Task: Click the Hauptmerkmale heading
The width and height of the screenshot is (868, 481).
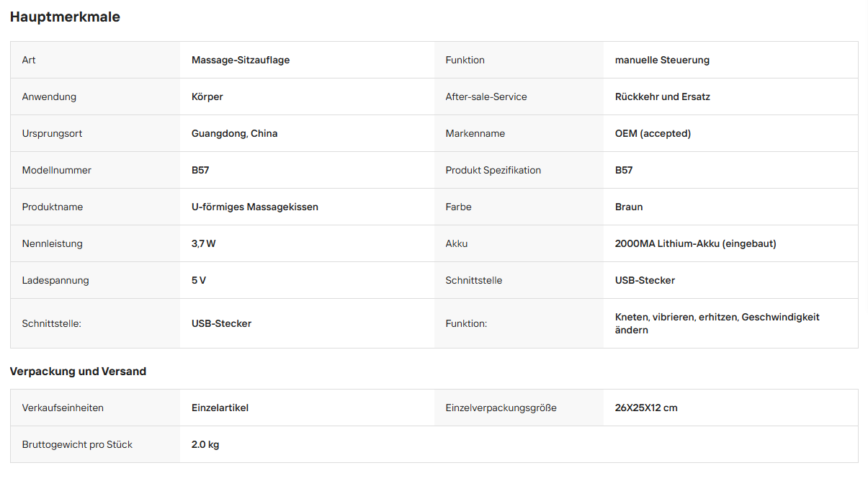Action: coord(65,17)
